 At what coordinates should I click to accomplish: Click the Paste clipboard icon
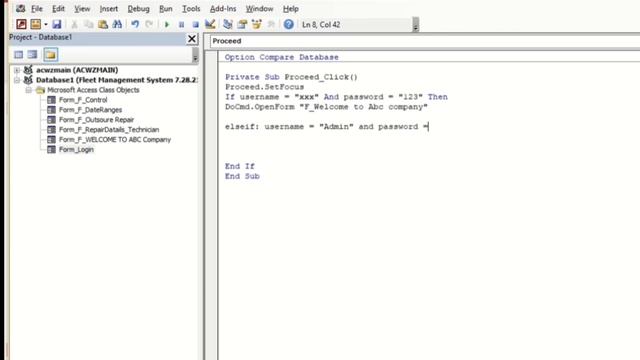click(x=103, y=24)
